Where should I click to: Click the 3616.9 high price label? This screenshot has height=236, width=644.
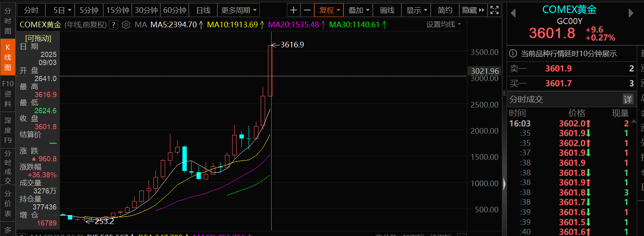coord(292,45)
